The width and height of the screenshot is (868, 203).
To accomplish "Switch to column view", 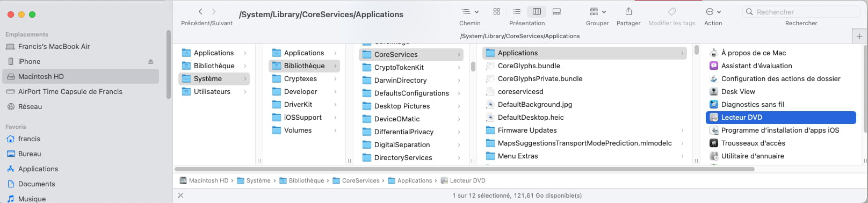I will (x=537, y=11).
